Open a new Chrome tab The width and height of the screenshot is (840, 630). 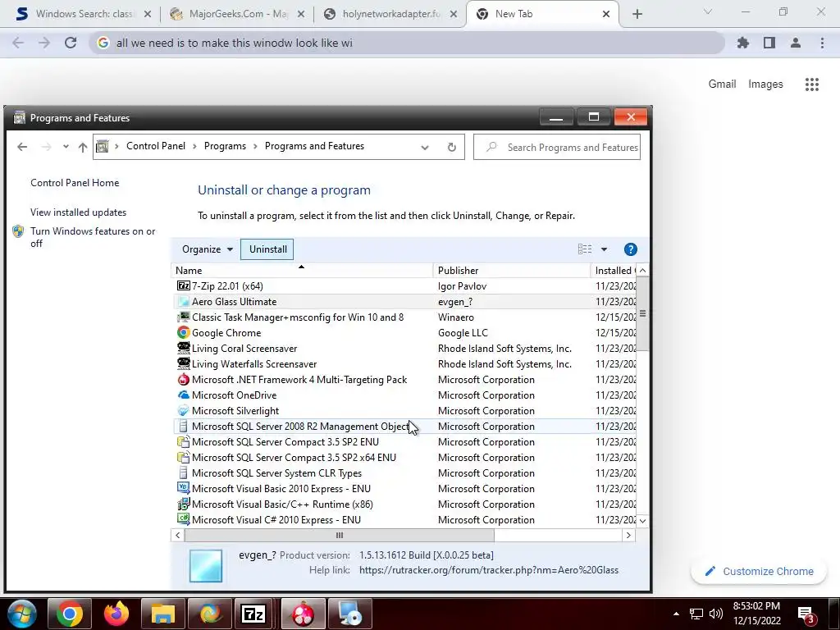(637, 14)
